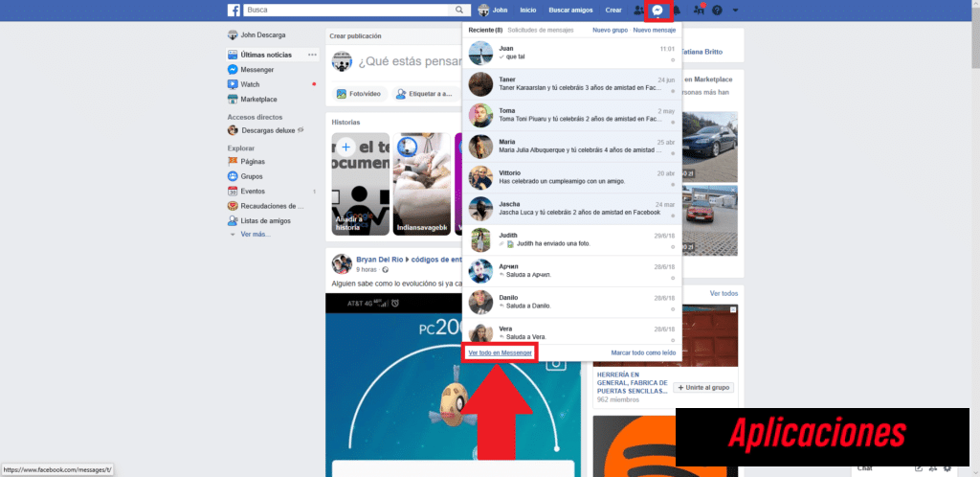Open Bryan Del Rio's profile link
Image resolution: width=980 pixels, height=477 pixels.
[380, 260]
